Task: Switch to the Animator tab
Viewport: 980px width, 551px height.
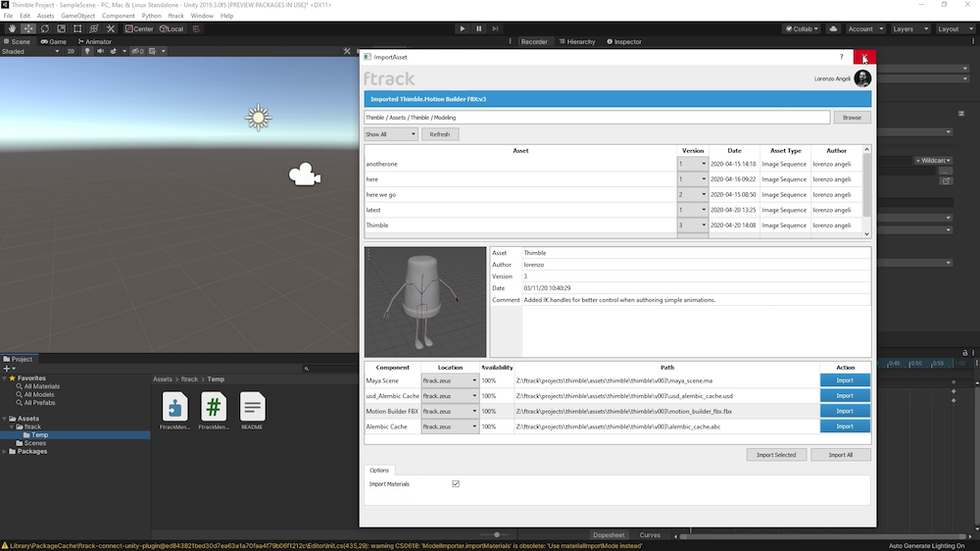Action: (x=94, y=42)
